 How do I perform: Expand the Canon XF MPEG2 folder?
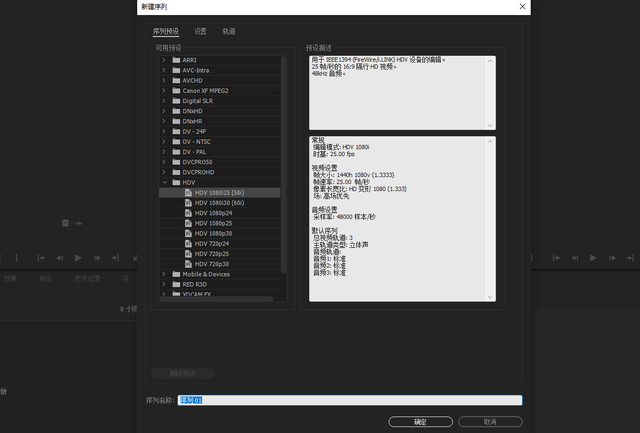[x=164, y=91]
